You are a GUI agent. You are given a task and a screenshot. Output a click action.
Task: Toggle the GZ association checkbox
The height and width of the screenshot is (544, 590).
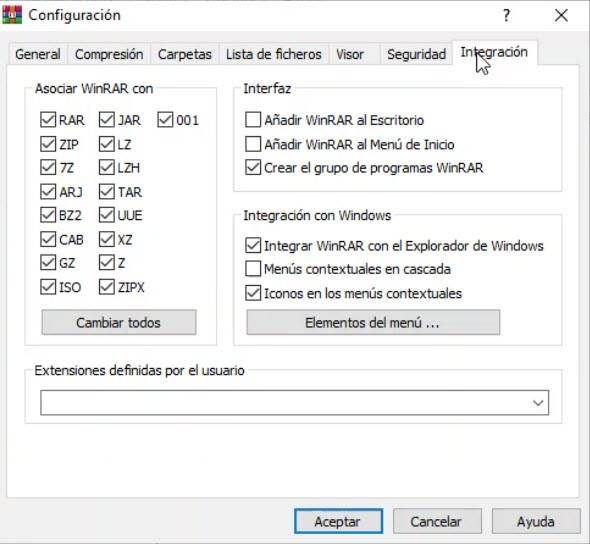tap(48, 263)
